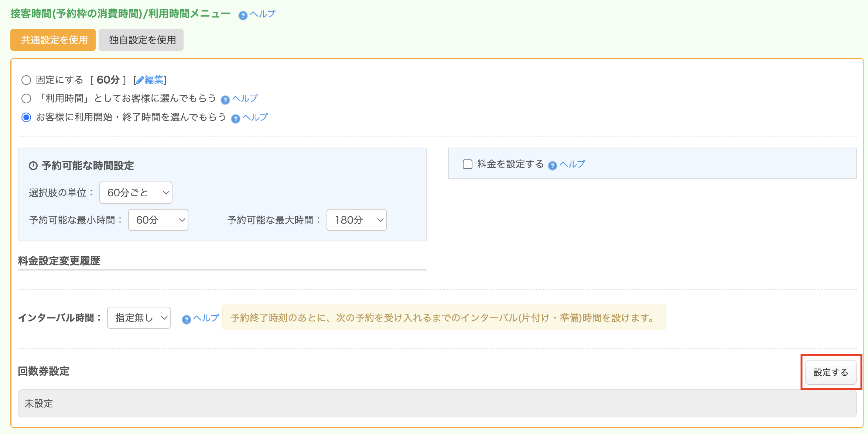Image resolution: width=868 pixels, height=434 pixels.
Task: Open 予約可能な最大時間 180分 dropdown
Action: pyautogui.click(x=356, y=220)
